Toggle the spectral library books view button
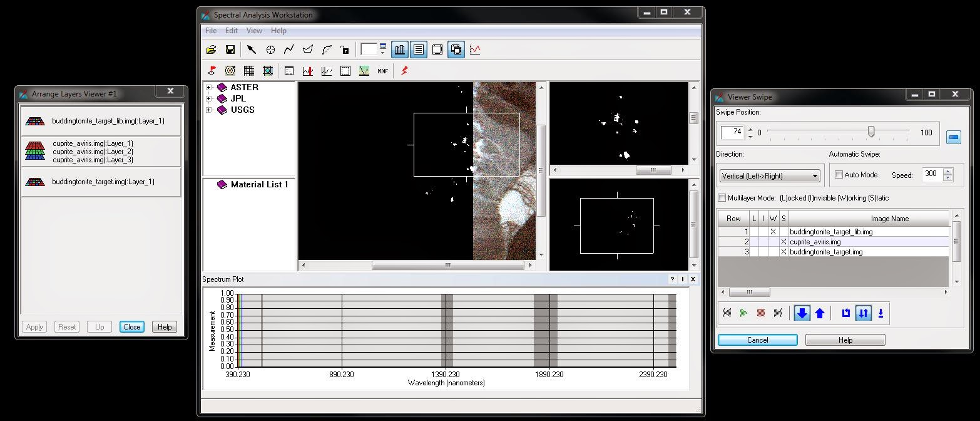Image resolution: width=980 pixels, height=421 pixels. click(400, 49)
